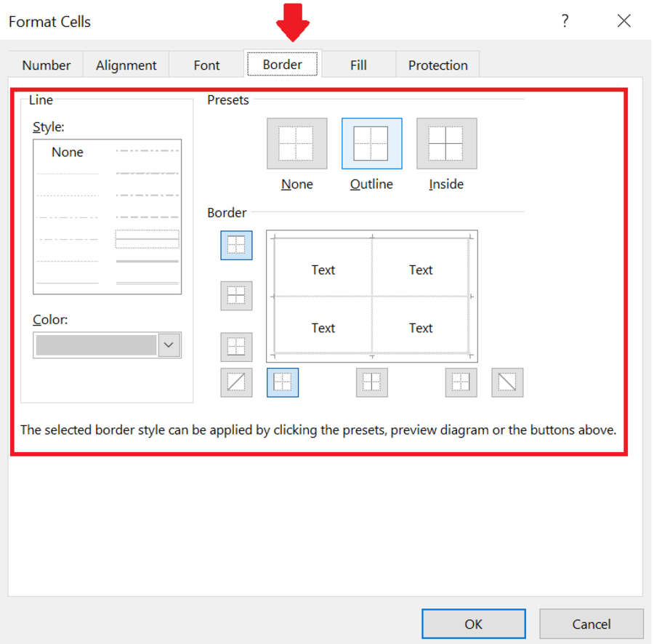
Task: Select the thin solid line style
Action: tap(68, 283)
